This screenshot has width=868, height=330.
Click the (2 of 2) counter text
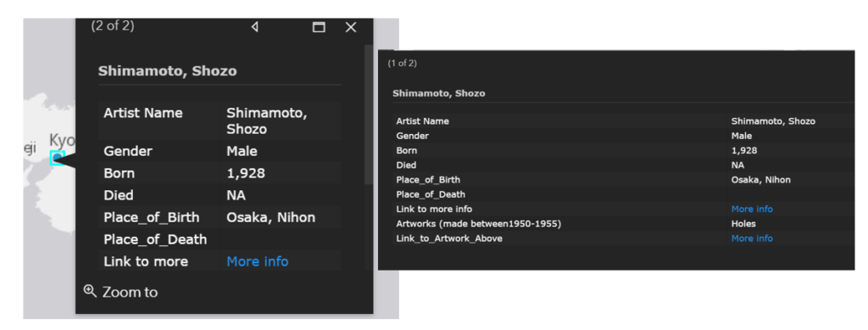coord(113,26)
